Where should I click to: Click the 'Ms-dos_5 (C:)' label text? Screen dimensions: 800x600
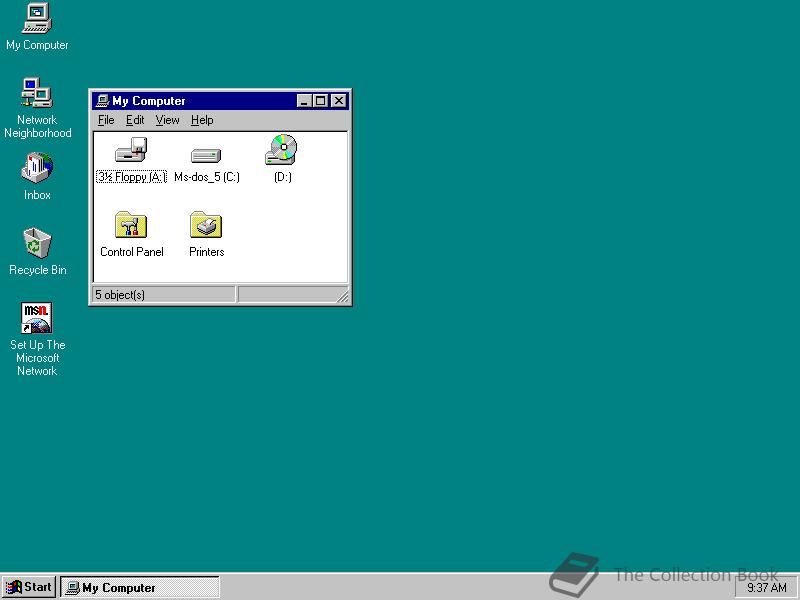(207, 177)
